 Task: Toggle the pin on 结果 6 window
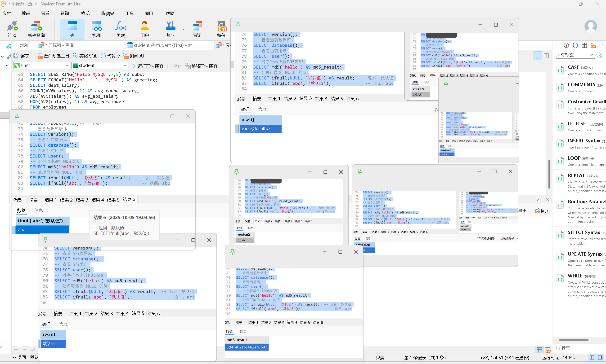tap(17, 116)
